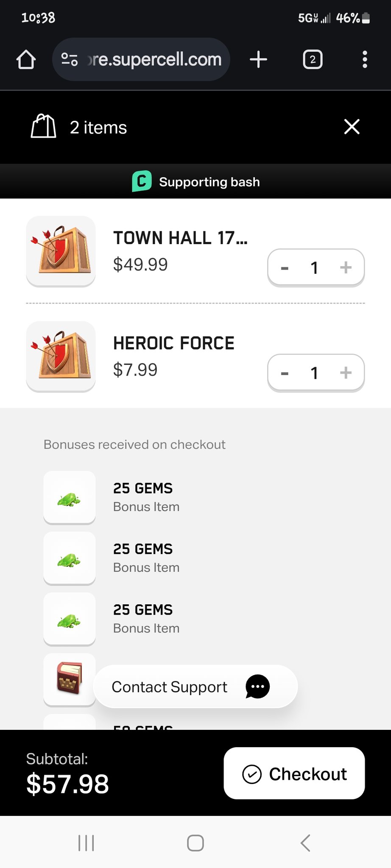The height and width of the screenshot is (868, 391).
Task: Increase Town Hall 17 quantity
Action: click(x=346, y=267)
